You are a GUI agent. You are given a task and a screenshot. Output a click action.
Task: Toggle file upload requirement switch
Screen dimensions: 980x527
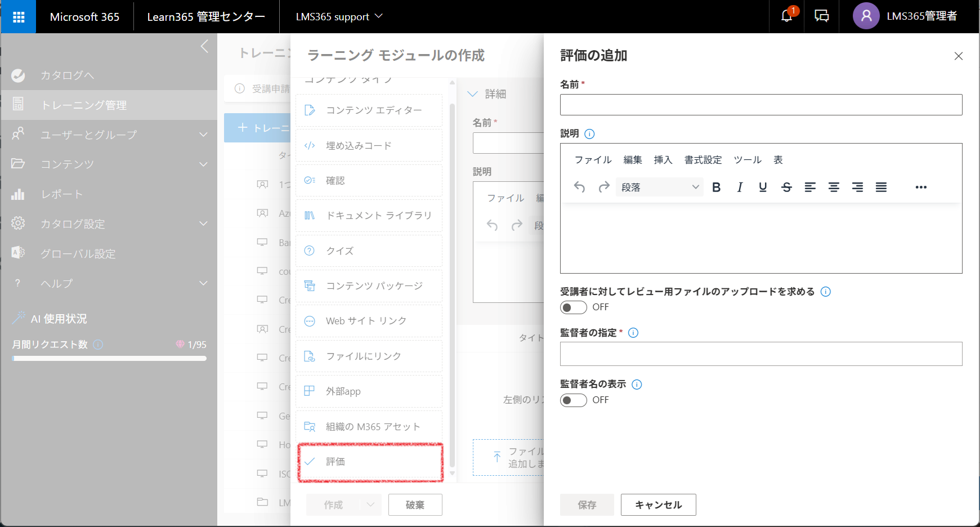coord(573,307)
